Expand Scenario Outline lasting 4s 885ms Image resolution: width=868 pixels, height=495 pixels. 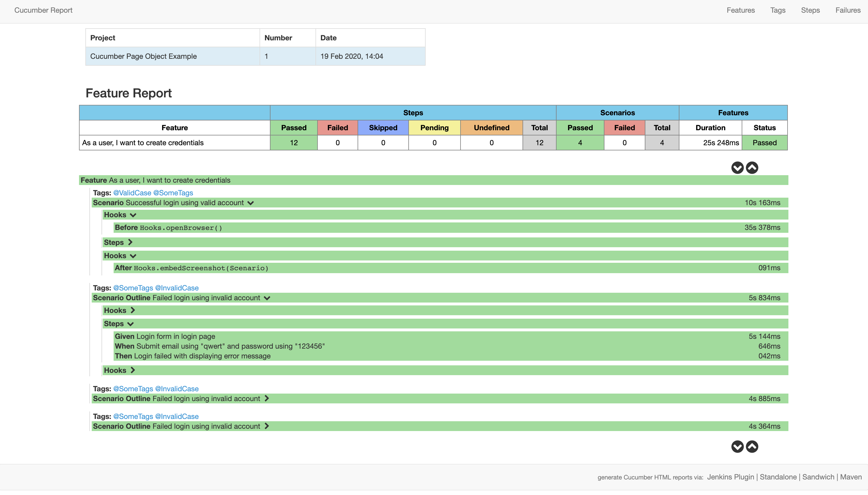267,398
